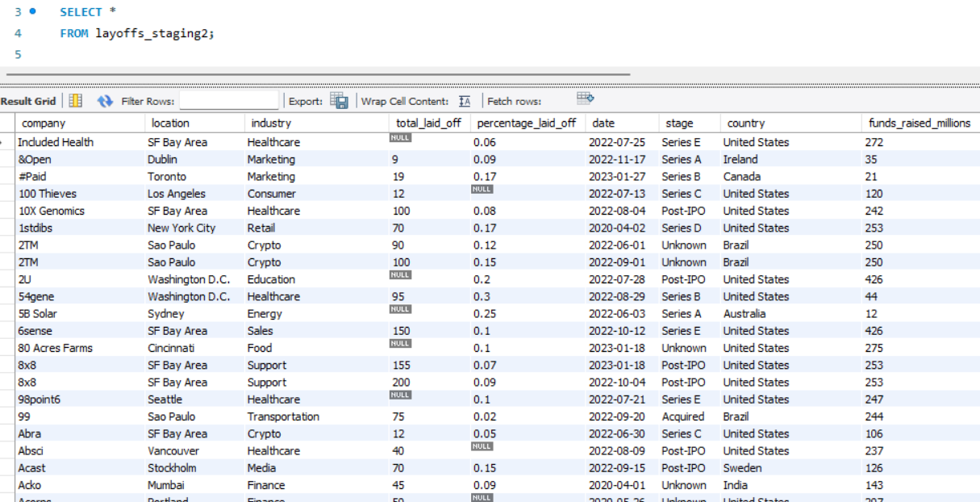Image resolution: width=980 pixels, height=502 pixels.
Task: Click the statement marker dot beside line 3
Action: click(x=32, y=11)
